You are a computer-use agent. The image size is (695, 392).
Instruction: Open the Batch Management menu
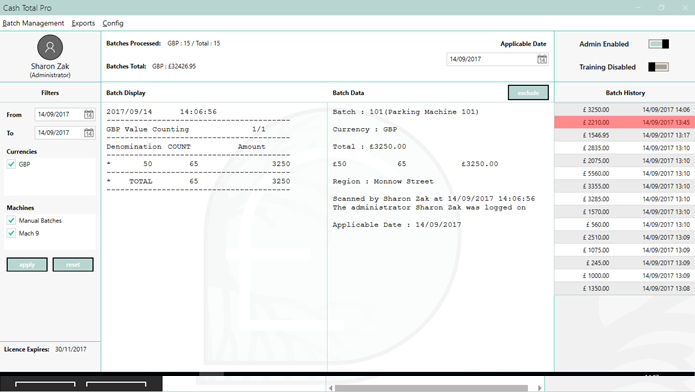tap(33, 23)
